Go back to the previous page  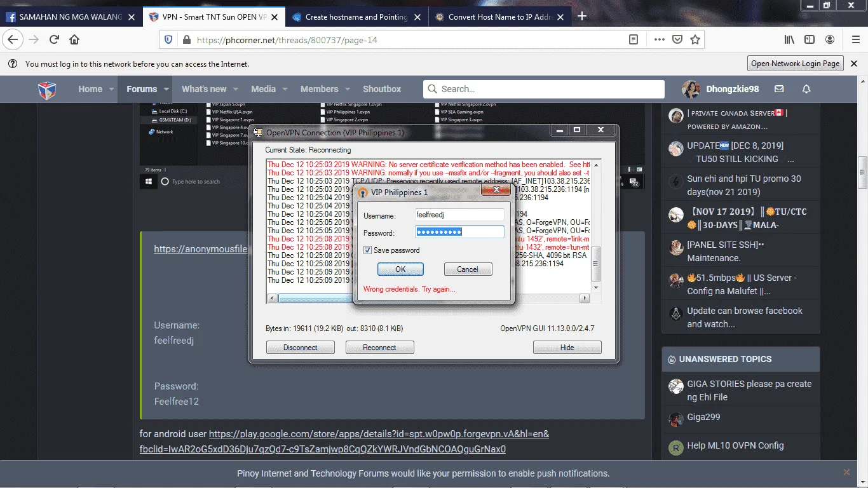(13, 39)
